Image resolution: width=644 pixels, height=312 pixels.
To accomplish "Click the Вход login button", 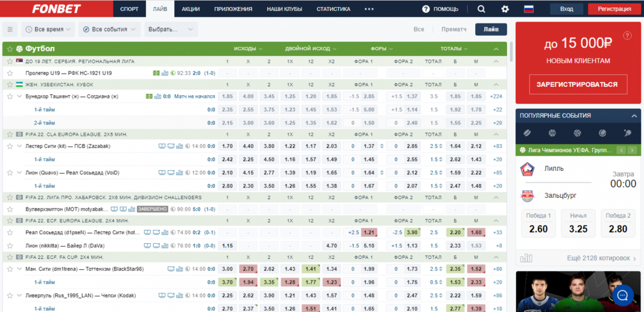I will (567, 9).
